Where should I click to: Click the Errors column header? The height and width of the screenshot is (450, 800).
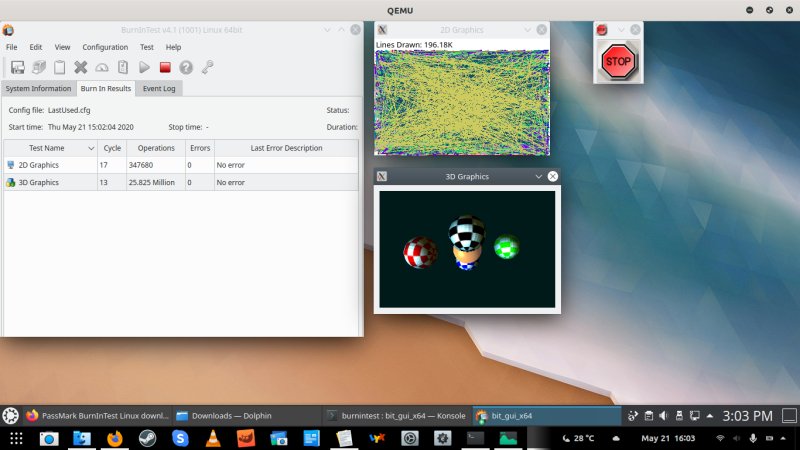(x=200, y=148)
